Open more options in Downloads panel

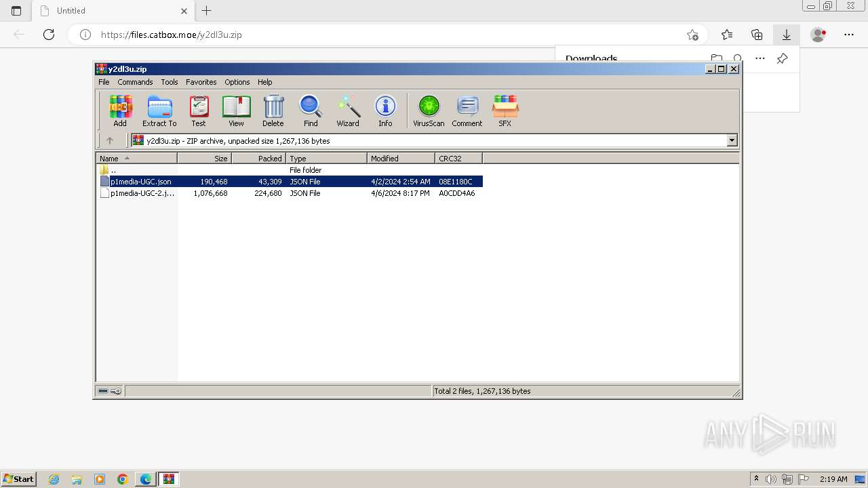click(x=760, y=58)
